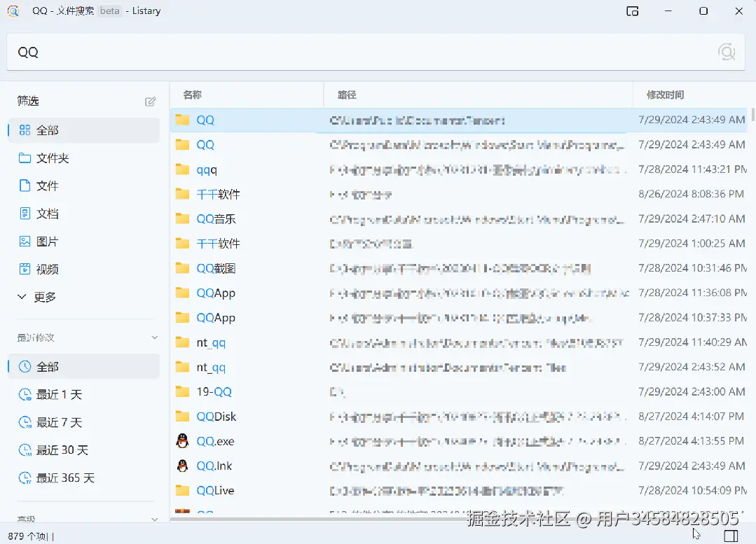This screenshot has width=756, height=544.
Task: Select the qqq folder name
Action: 207,169
